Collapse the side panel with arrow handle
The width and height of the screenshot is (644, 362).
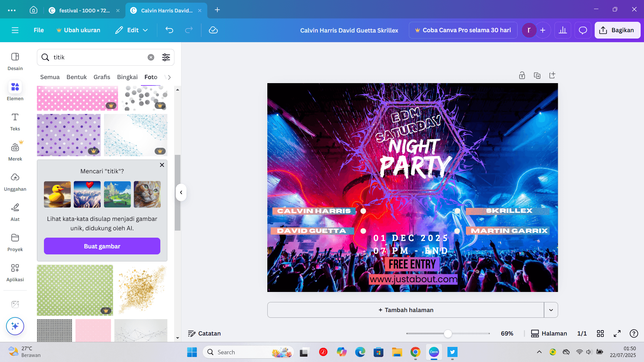click(181, 192)
